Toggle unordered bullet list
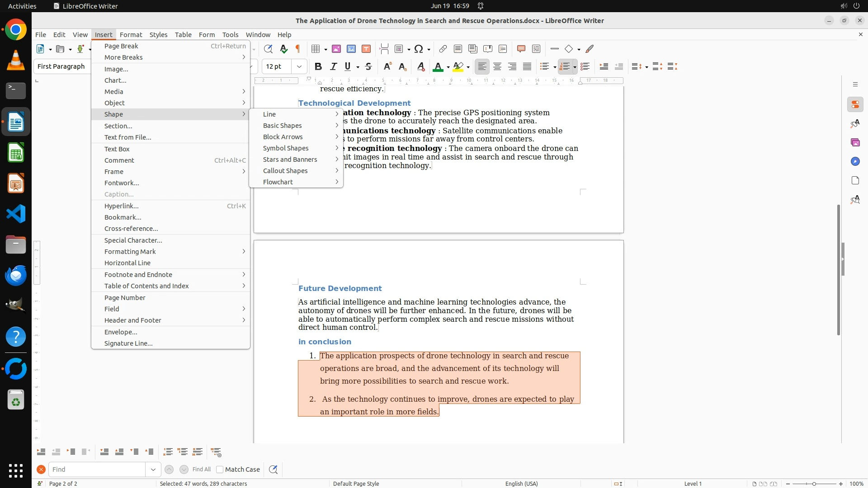868x488 pixels. pos(545,66)
